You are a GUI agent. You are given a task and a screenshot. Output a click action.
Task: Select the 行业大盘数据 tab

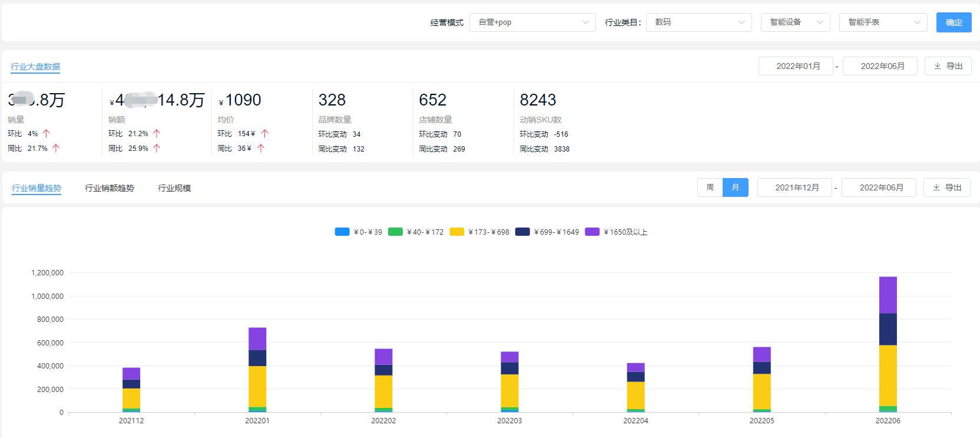tap(35, 67)
